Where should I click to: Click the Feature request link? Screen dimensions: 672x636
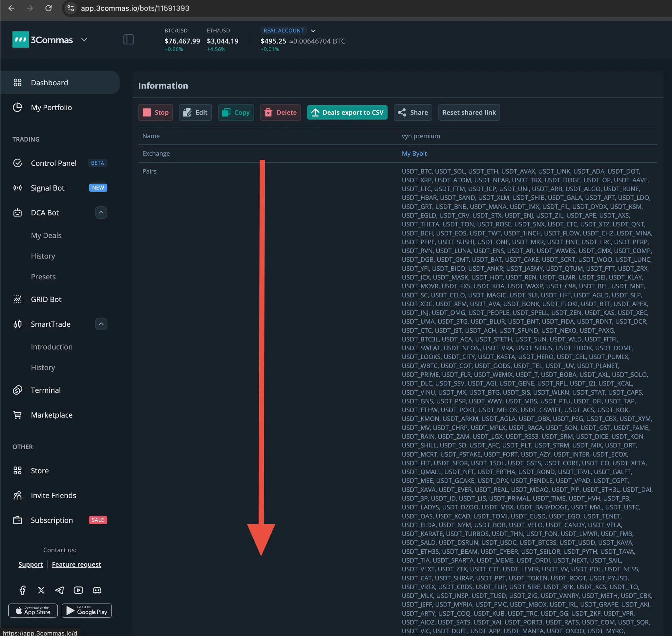pyautogui.click(x=76, y=564)
